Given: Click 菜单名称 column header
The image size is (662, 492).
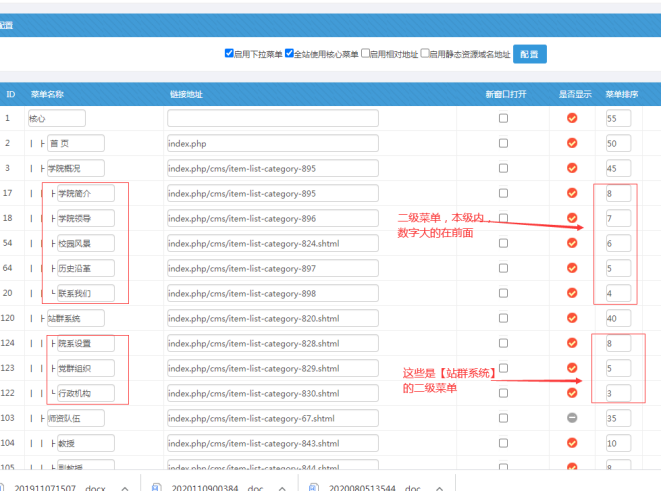Looking at the screenshot, I should pyautogui.click(x=47, y=94).
